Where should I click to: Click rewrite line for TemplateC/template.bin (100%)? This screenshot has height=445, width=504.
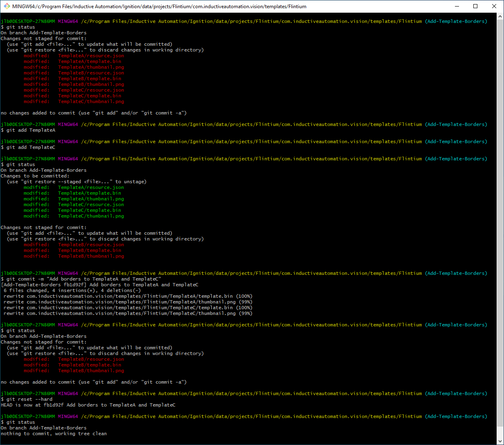click(x=128, y=308)
